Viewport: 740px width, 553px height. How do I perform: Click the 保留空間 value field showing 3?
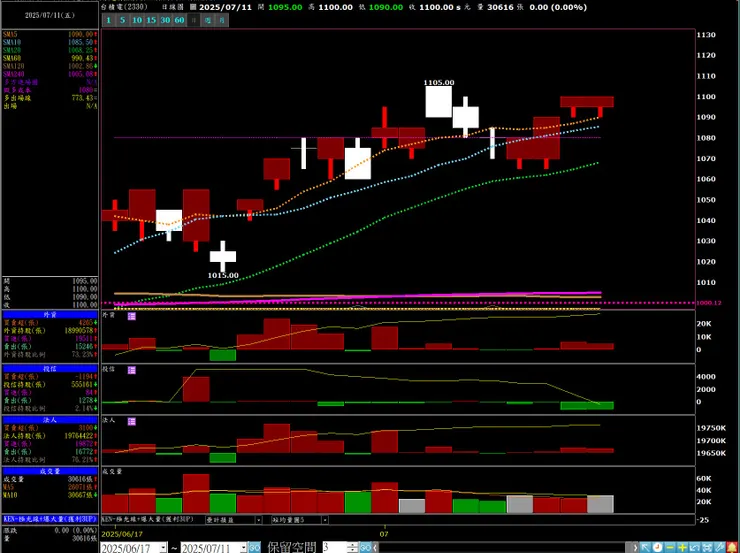pos(335,548)
